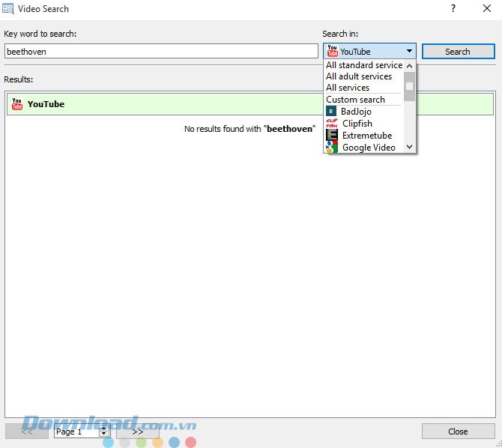Select Google Video in the dropdown list
The image size is (502, 448).
click(368, 148)
